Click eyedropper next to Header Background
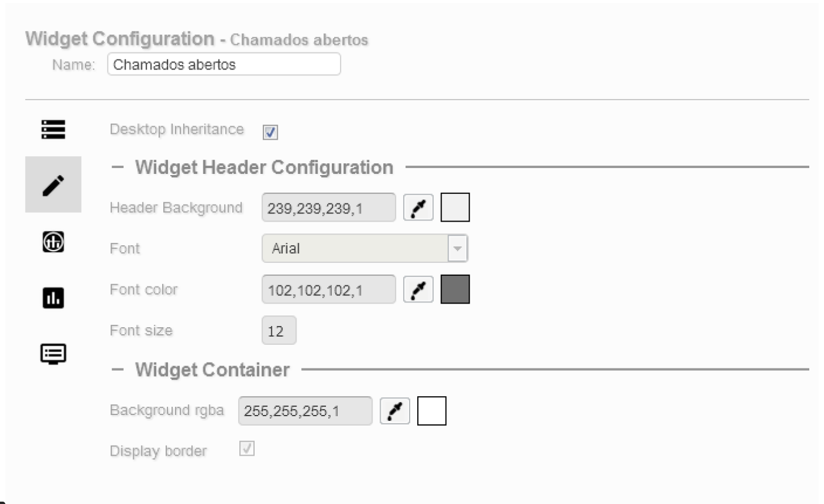Screen dimensions: 824x504 pos(418,207)
